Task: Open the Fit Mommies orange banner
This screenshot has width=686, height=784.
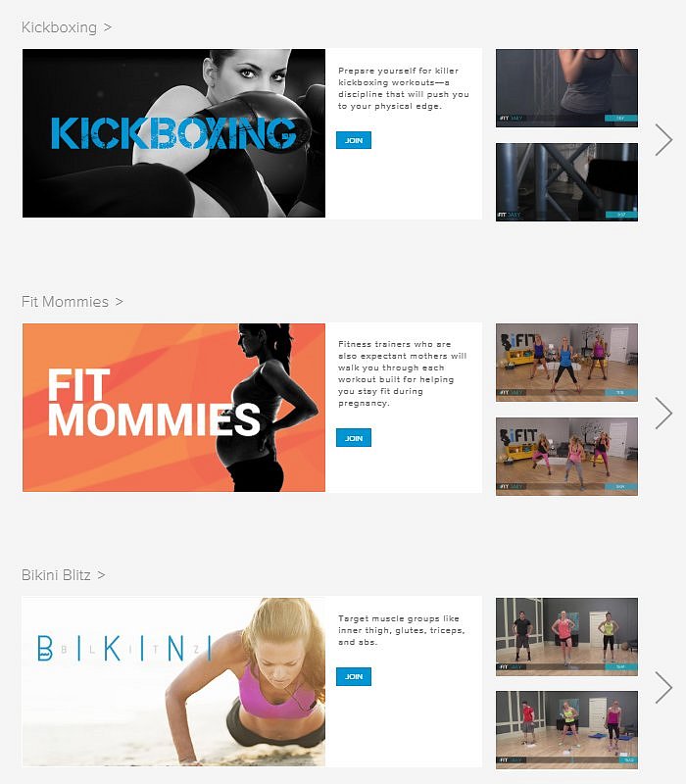Action: coord(174,408)
